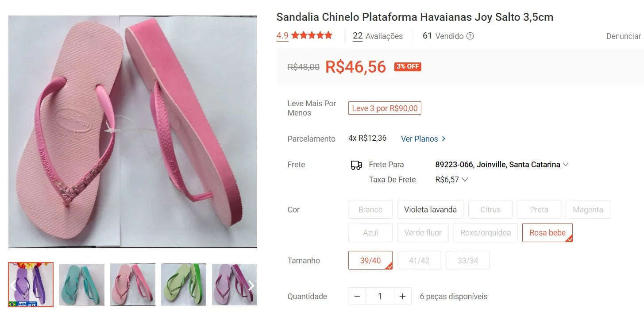644x320 pixels.
Task: Open Ver Planos installment options
Action: [x=423, y=139]
